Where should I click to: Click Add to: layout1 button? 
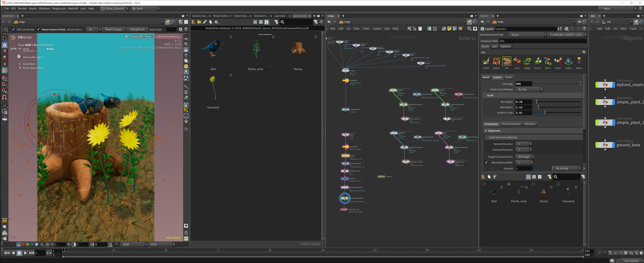click(311, 244)
